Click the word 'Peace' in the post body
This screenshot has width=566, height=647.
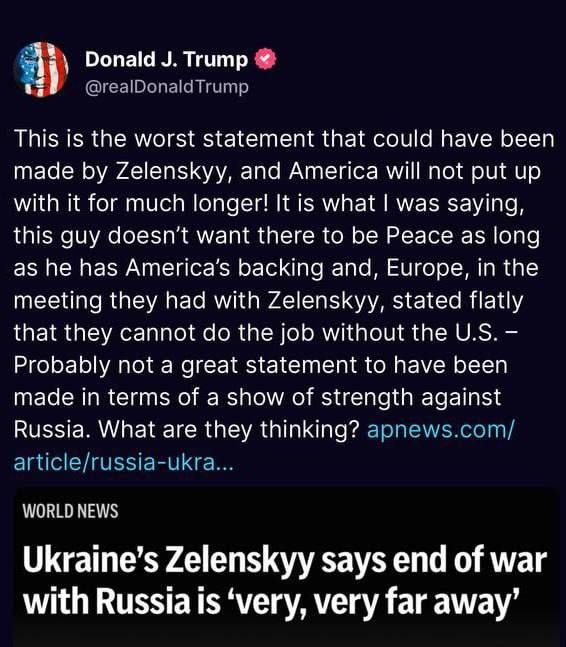point(420,236)
